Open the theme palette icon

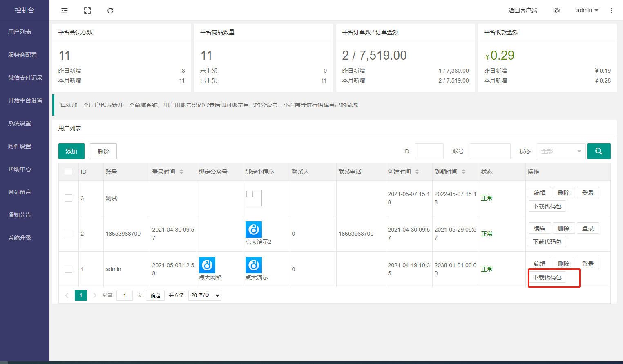[556, 11]
